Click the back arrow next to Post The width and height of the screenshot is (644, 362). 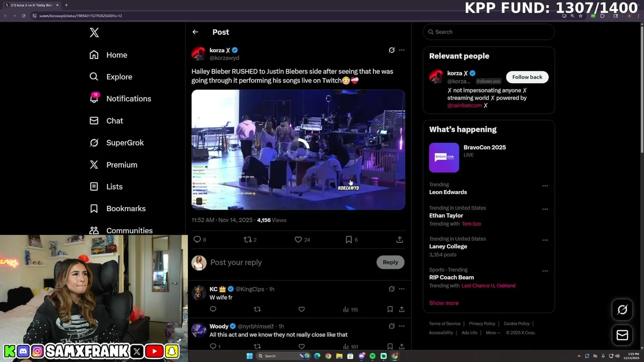(x=195, y=32)
